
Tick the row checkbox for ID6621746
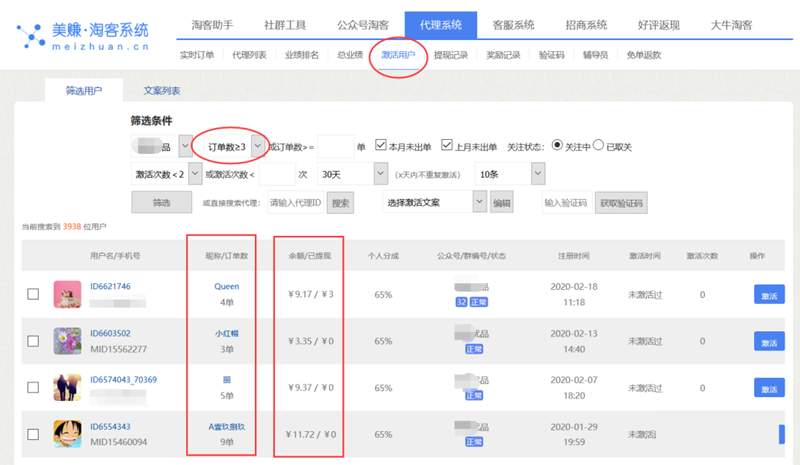click(33, 294)
